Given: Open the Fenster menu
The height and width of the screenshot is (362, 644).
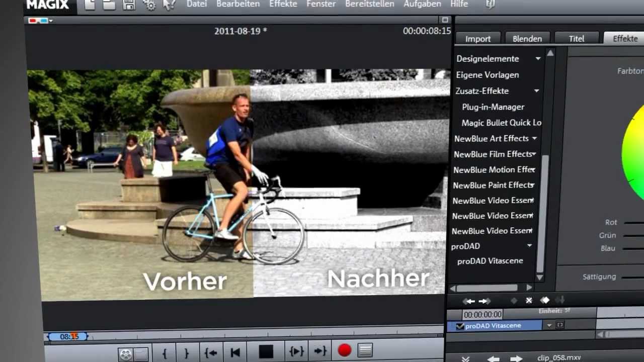Looking at the screenshot, I should (321, 4).
